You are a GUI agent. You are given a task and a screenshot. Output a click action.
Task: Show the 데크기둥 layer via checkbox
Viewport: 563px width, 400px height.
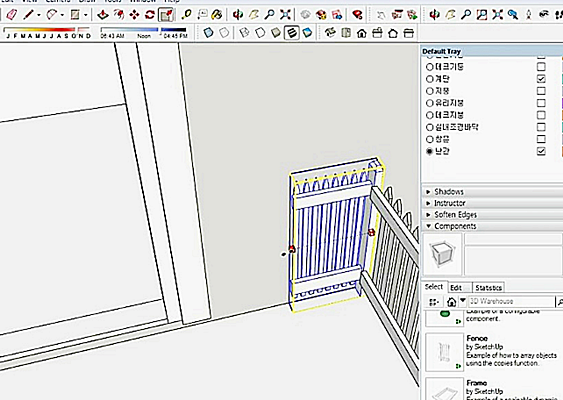coord(541,67)
